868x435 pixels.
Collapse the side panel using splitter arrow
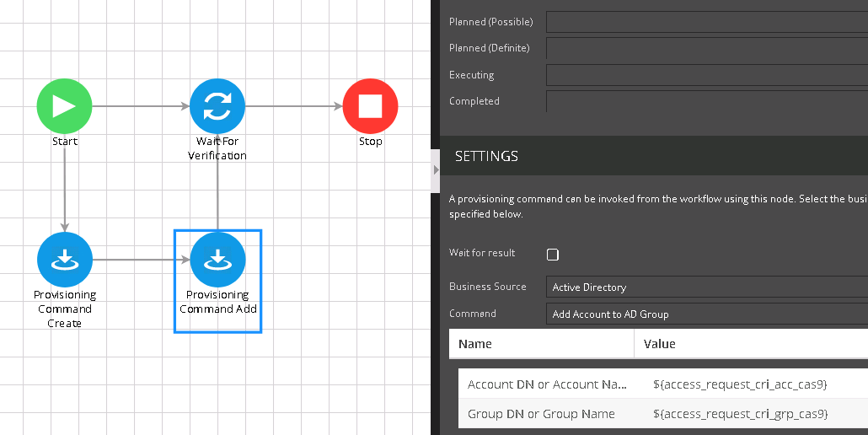[436, 169]
